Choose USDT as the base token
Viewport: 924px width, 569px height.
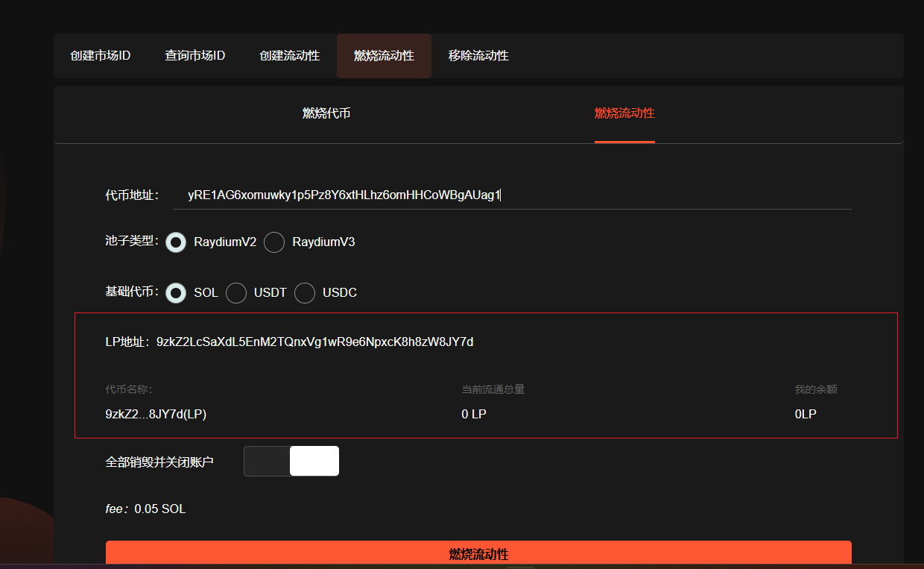point(236,293)
